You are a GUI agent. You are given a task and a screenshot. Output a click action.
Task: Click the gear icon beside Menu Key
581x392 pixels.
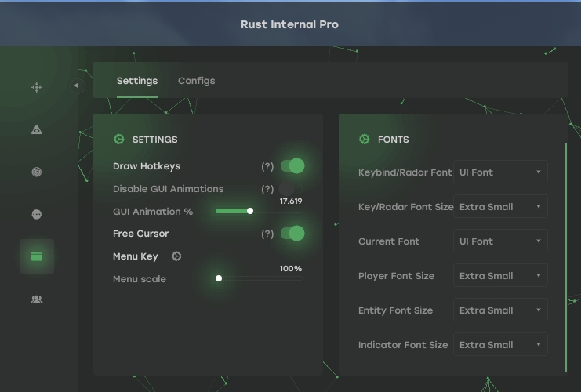coord(176,256)
